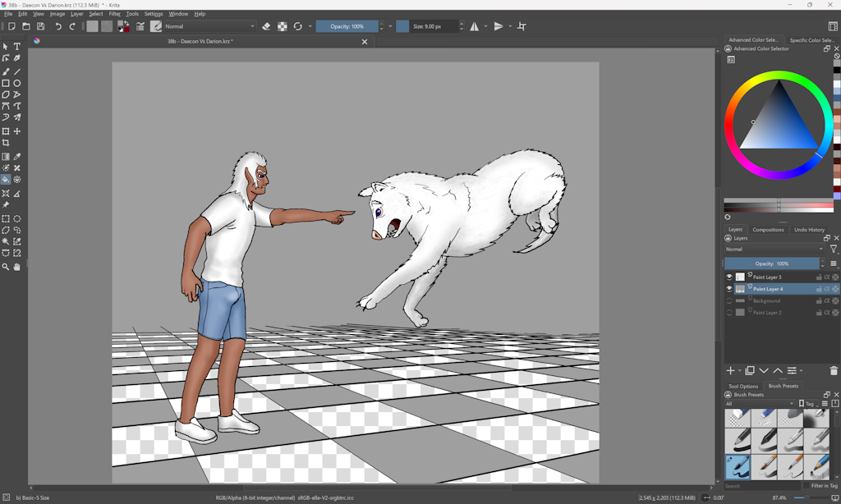841x504 pixels.
Task: Pick the Crop tool from the toolbox
Action: (6, 143)
